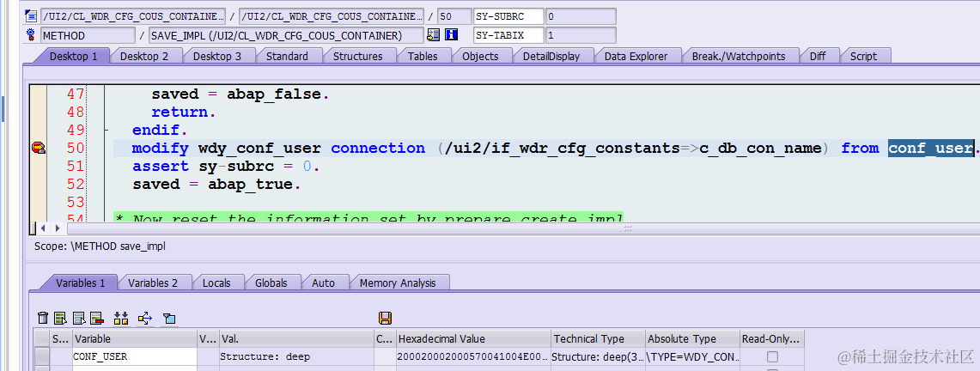980x371 pixels.
Task: Click the SY-TABIX field label
Action: tap(508, 35)
